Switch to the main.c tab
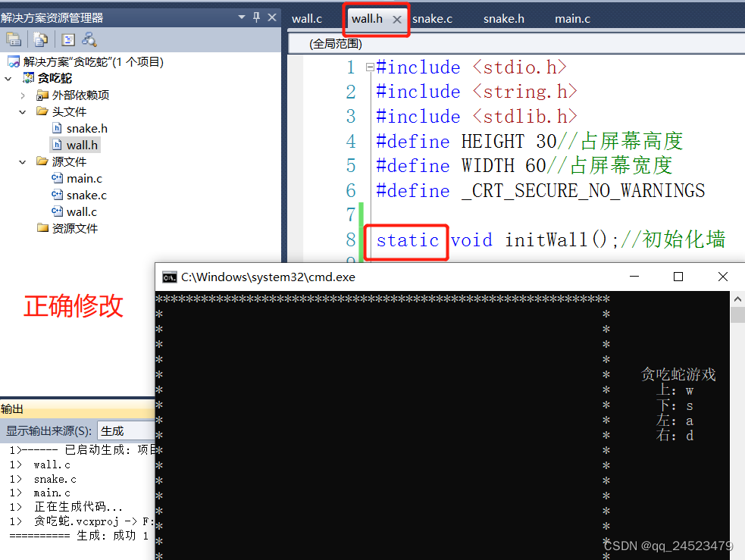 (x=572, y=19)
